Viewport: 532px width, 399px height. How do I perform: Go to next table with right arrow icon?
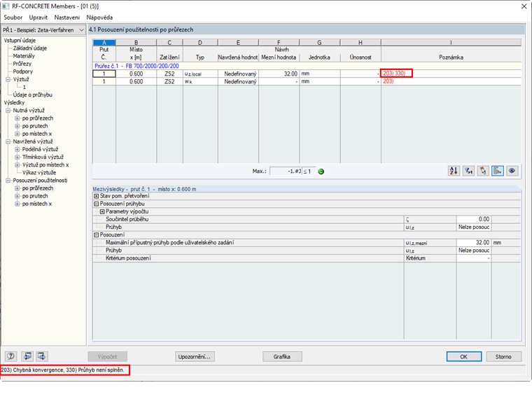click(x=42, y=356)
